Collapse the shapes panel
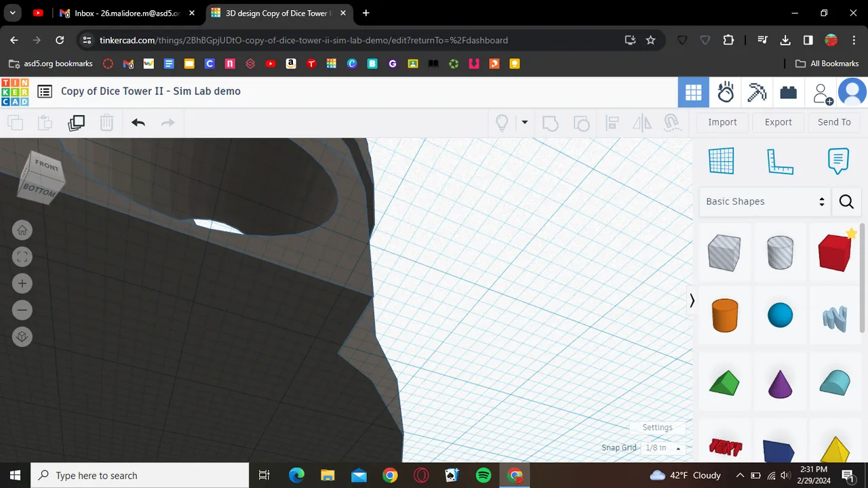Image resolution: width=868 pixels, height=488 pixels. [692, 301]
